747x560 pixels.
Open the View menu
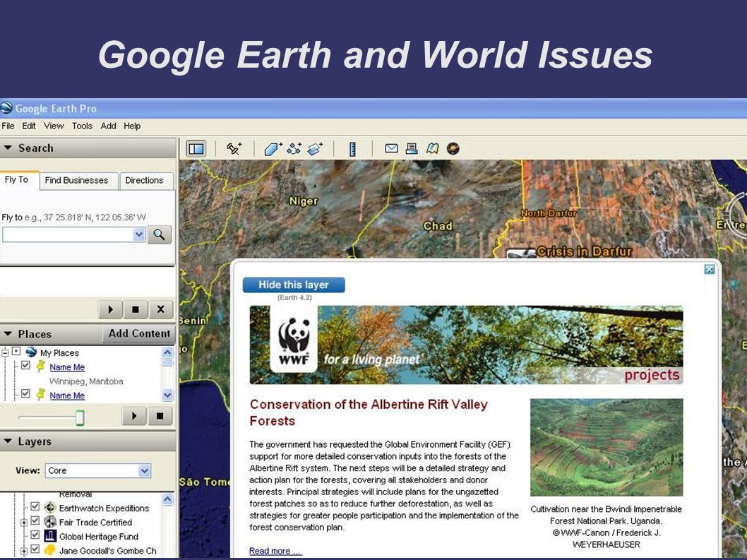click(x=54, y=126)
